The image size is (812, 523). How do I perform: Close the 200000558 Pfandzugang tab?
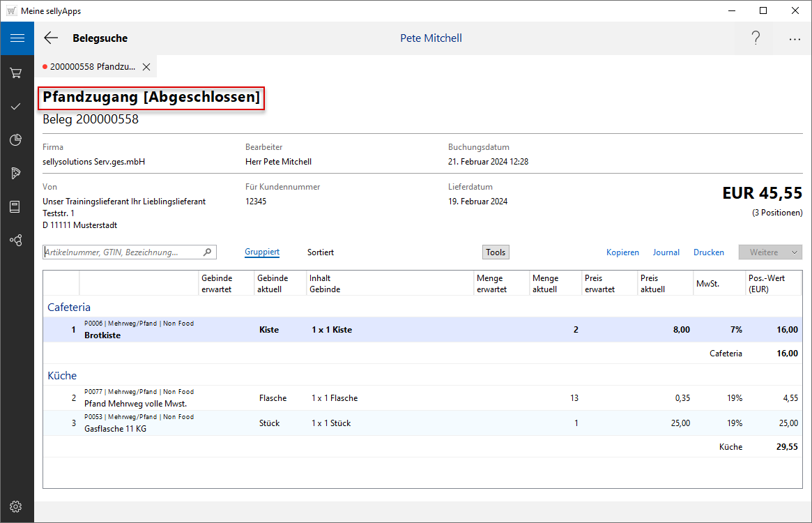click(146, 67)
